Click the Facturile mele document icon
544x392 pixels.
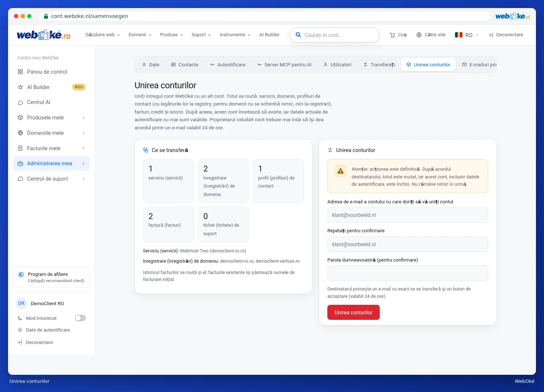21,148
